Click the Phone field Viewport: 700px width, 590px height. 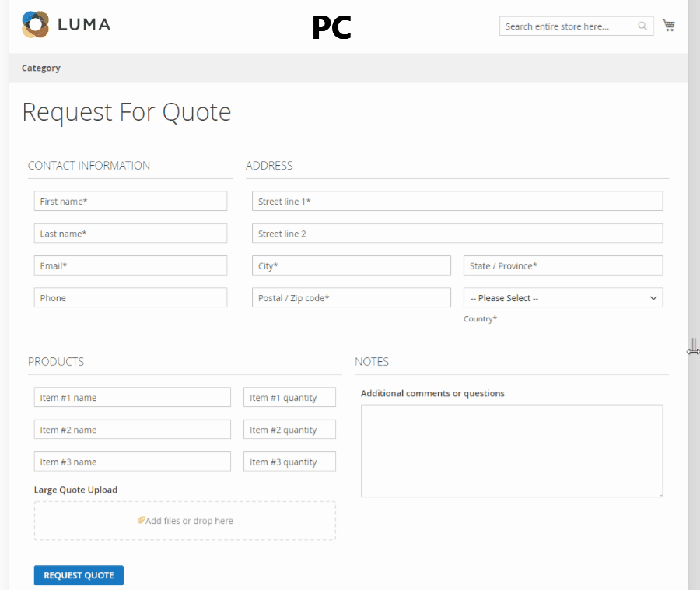130,297
